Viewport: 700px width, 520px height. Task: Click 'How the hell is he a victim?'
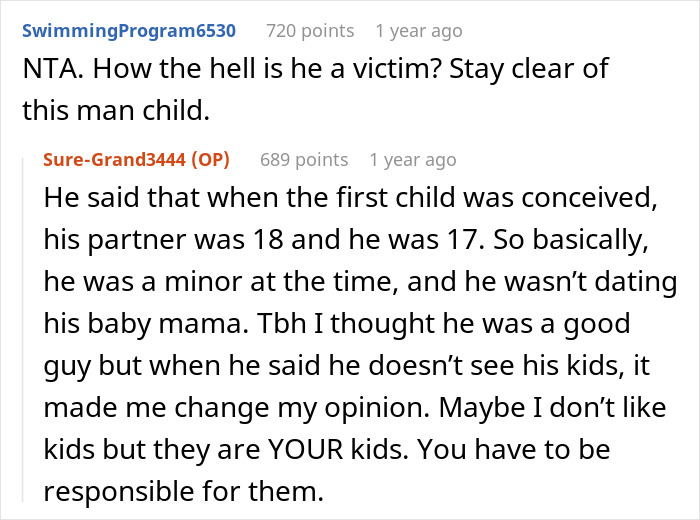(x=300, y=72)
